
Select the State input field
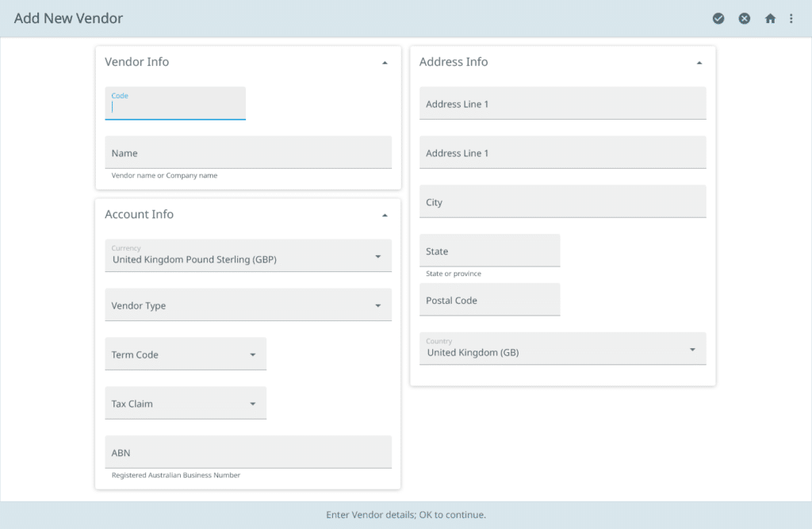pyautogui.click(x=489, y=251)
